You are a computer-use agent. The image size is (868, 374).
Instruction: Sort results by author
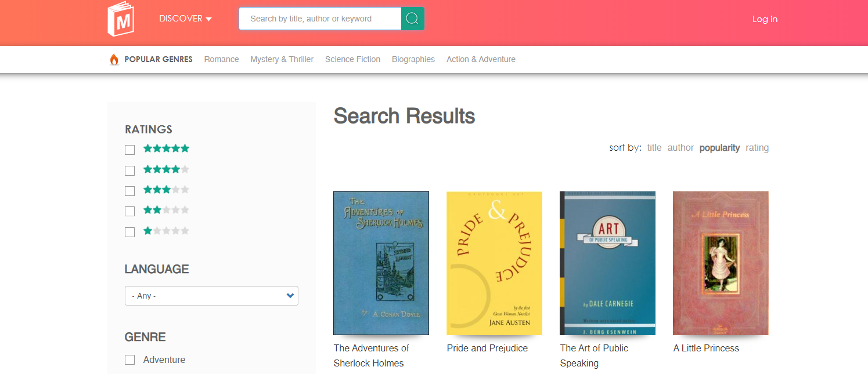[x=680, y=148]
